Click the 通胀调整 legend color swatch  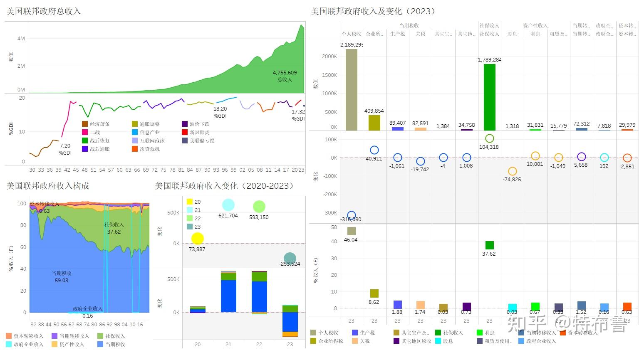pyautogui.click(x=135, y=124)
